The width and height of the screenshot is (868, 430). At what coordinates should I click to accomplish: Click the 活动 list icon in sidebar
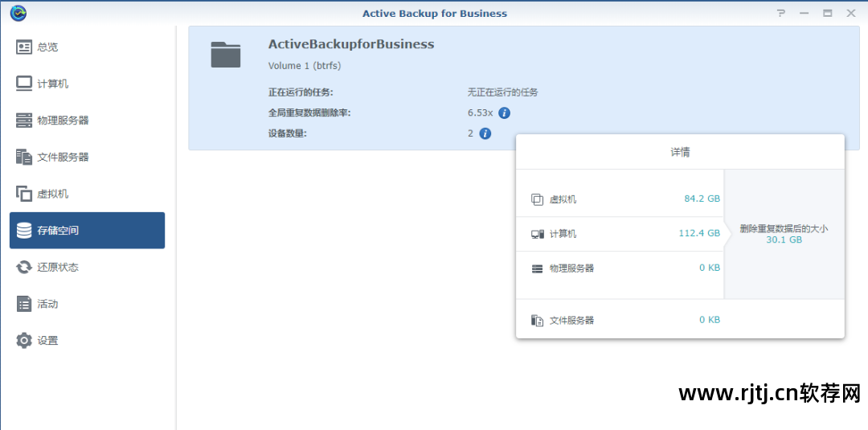pos(24,304)
